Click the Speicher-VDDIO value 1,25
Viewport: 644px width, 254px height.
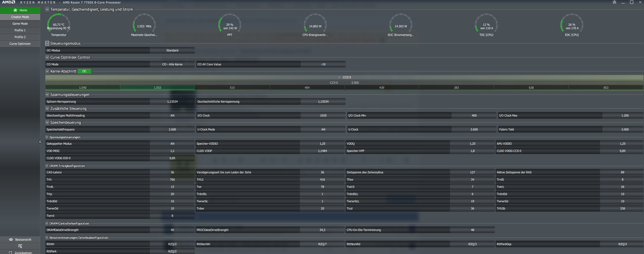point(323,144)
